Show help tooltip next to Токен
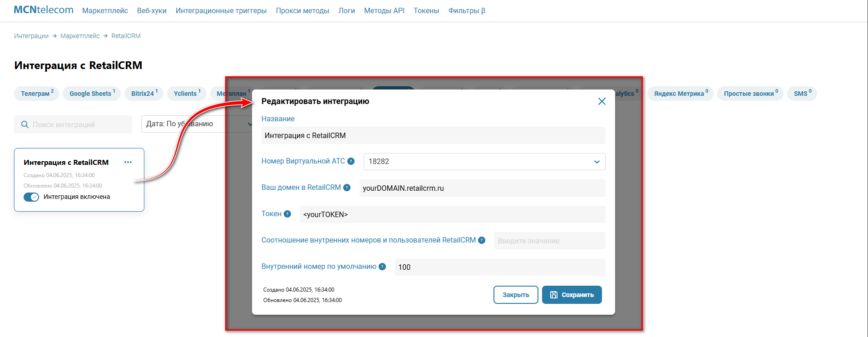The width and height of the screenshot is (868, 337). [x=287, y=214]
